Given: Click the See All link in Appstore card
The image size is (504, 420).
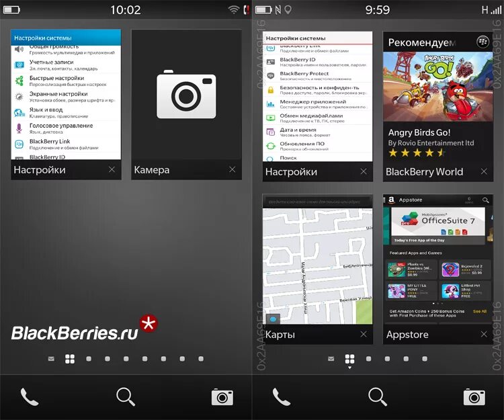Looking at the screenshot, I should (480, 311).
